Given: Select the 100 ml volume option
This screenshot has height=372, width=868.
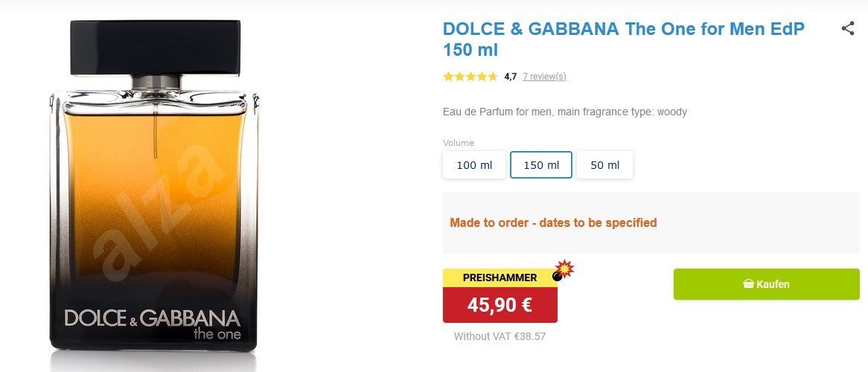Looking at the screenshot, I should tap(474, 165).
